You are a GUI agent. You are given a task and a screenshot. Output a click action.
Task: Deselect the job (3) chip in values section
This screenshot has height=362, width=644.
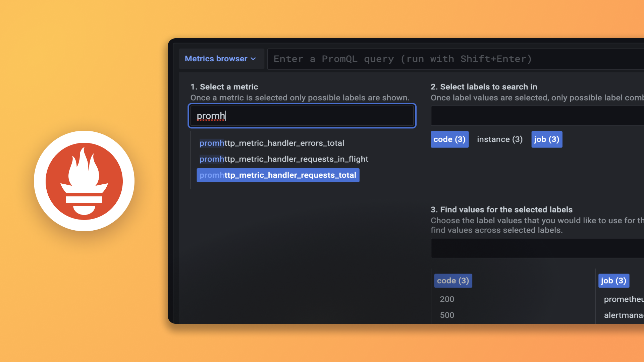[613, 281]
